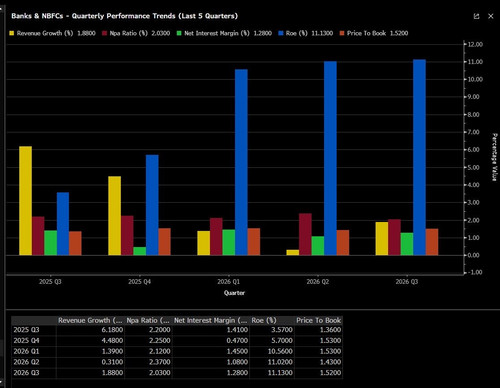
Task: Select the 2026 Q1 table row label
Action: 26,351
